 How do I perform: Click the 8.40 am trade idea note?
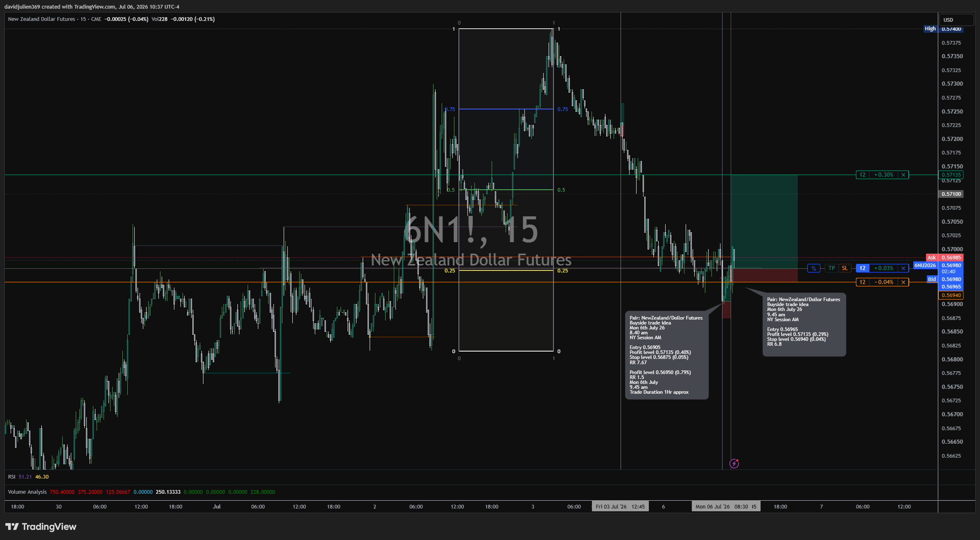[x=667, y=355]
